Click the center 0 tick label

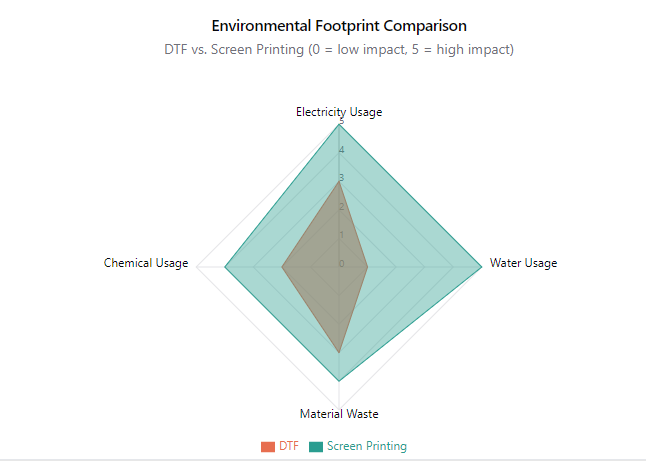point(341,264)
